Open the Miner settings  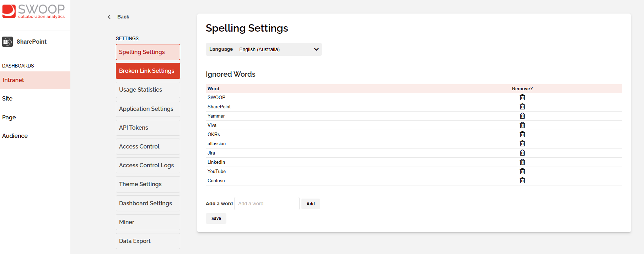(x=148, y=222)
